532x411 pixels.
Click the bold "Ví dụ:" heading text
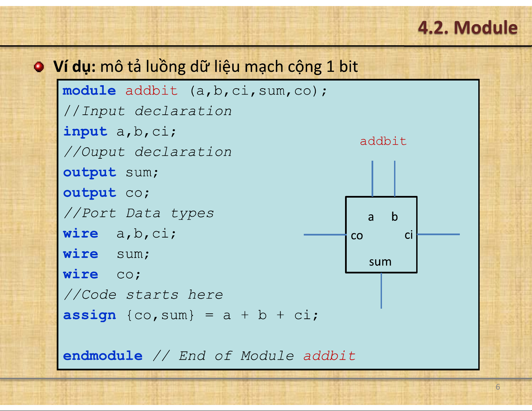point(75,67)
